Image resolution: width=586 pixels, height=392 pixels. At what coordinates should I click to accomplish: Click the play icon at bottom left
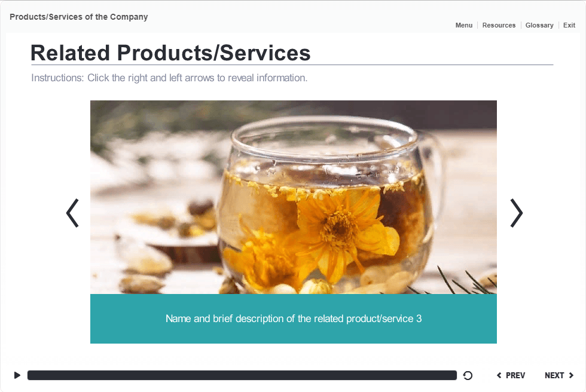[17, 375]
